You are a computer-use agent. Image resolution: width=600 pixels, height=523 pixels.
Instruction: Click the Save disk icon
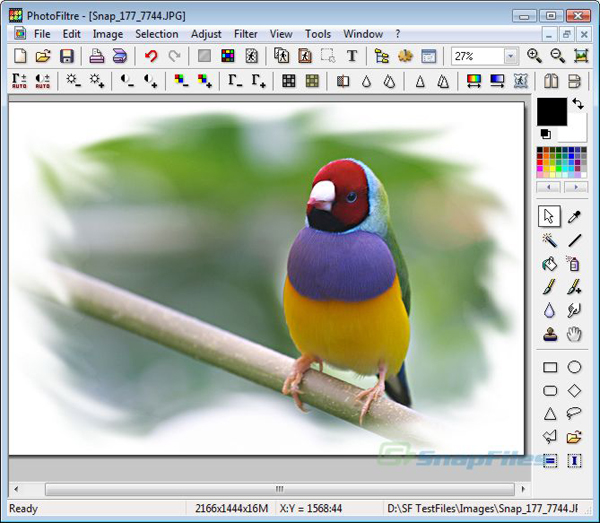coord(66,56)
